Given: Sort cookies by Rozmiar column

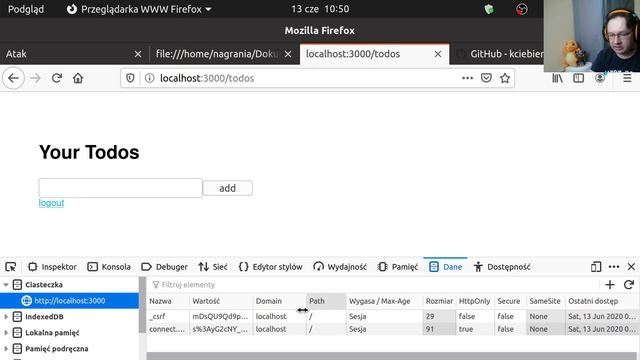Looking at the screenshot, I should (x=439, y=301).
